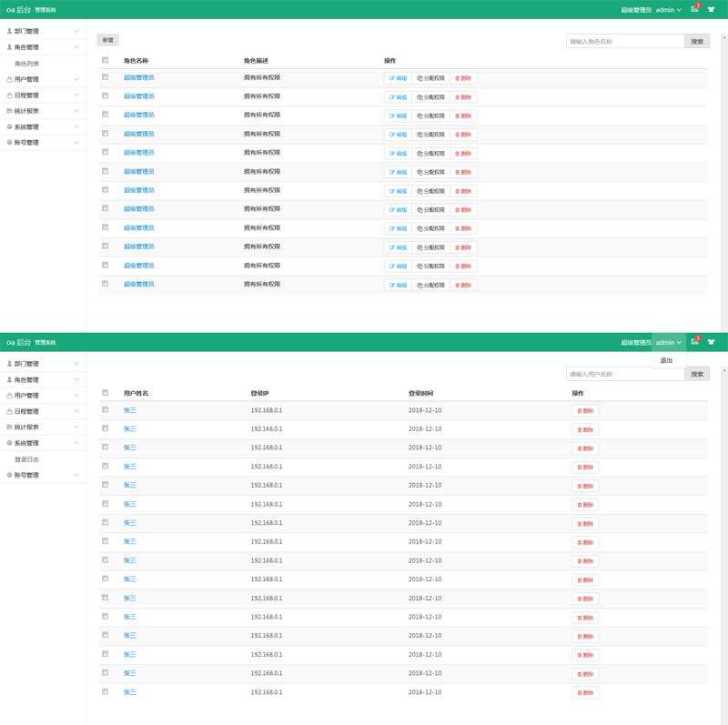Check select-all box beside 角色名称 header
728x725 pixels.
(106, 60)
